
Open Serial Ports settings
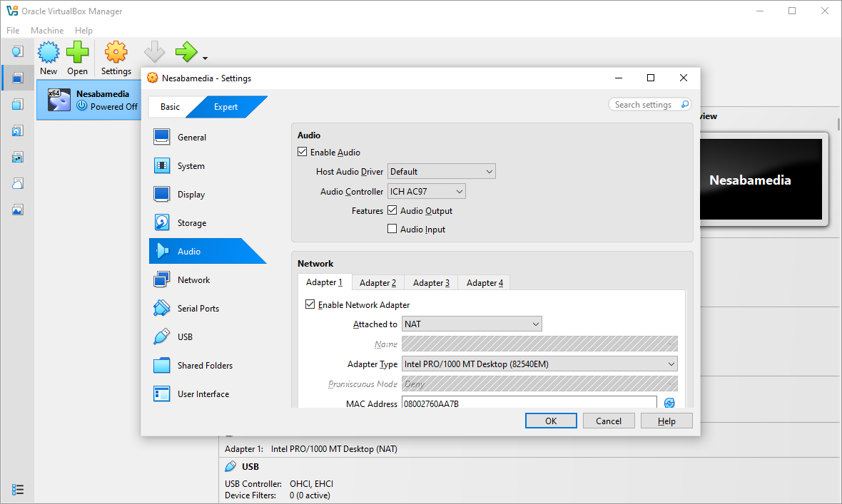(x=198, y=309)
